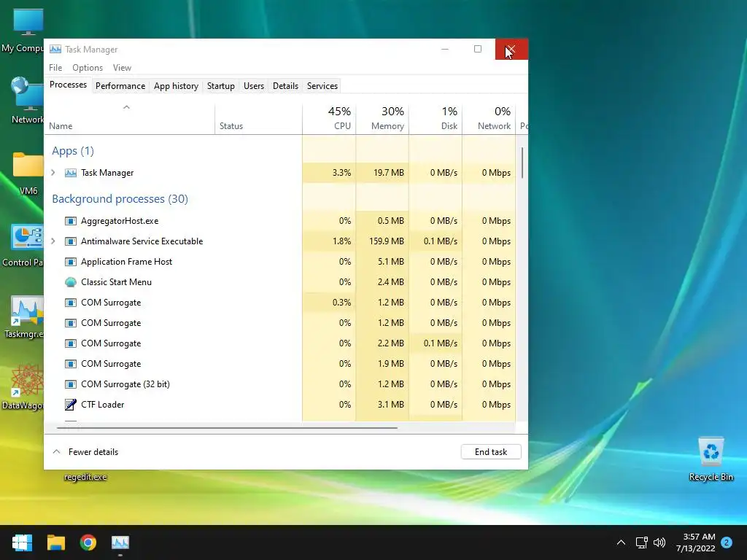Switch to the Details tab
This screenshot has width=747, height=560.
pos(285,86)
